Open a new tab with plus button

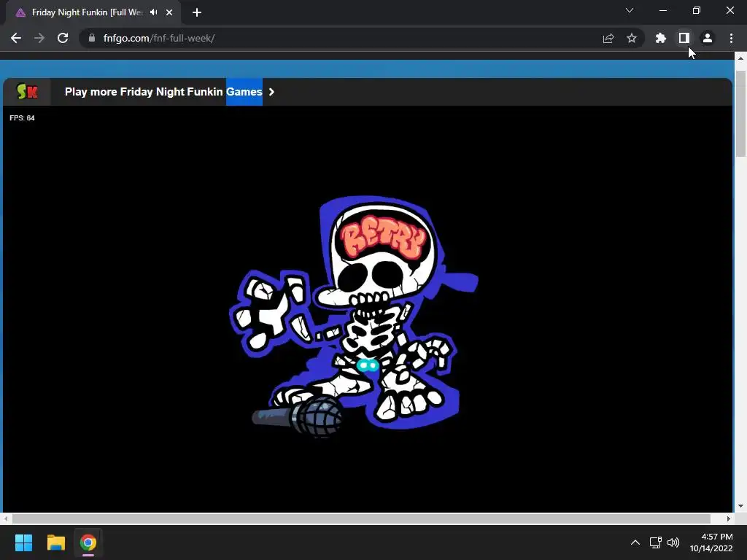click(197, 12)
